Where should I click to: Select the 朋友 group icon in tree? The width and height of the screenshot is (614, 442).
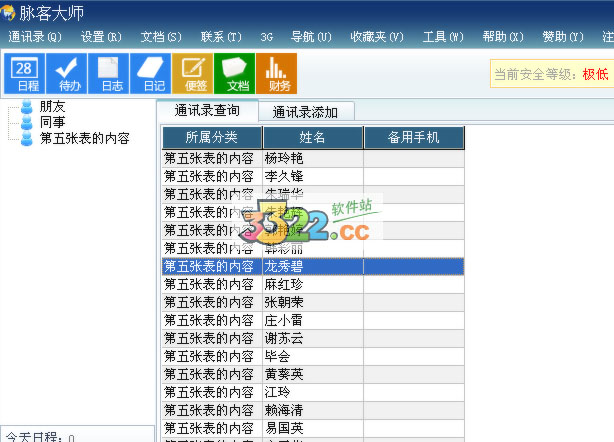point(27,106)
